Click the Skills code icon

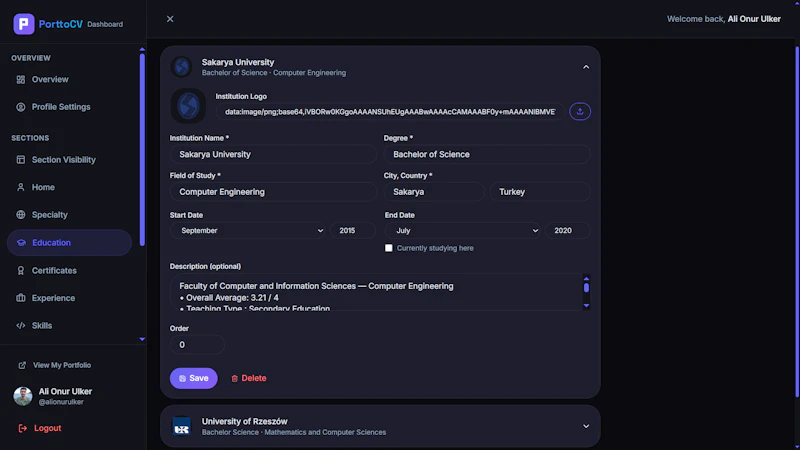click(x=20, y=326)
